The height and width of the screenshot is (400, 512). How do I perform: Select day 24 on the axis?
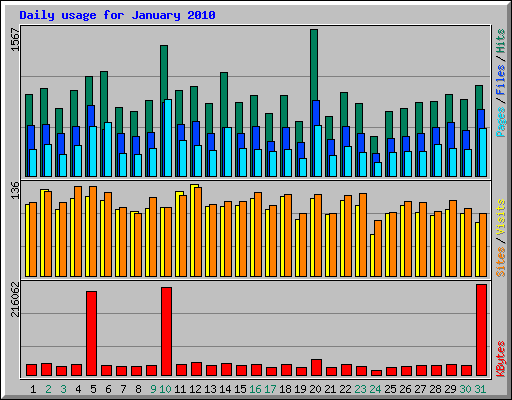(x=375, y=389)
